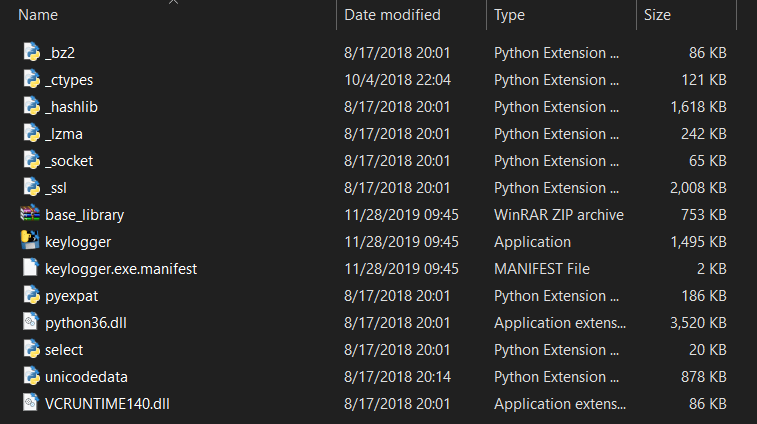Viewport: 757px width, 424px height.
Task: Sort by the Date modified column header
Action: 392,15
